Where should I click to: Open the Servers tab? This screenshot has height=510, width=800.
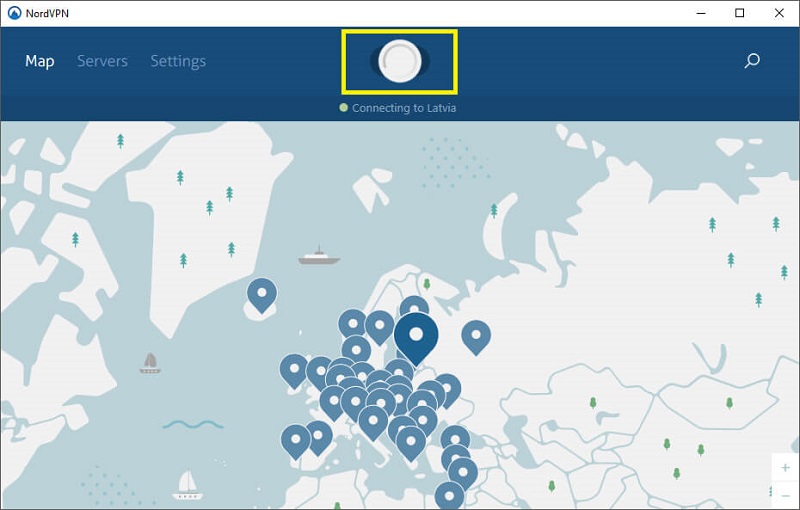coord(102,61)
